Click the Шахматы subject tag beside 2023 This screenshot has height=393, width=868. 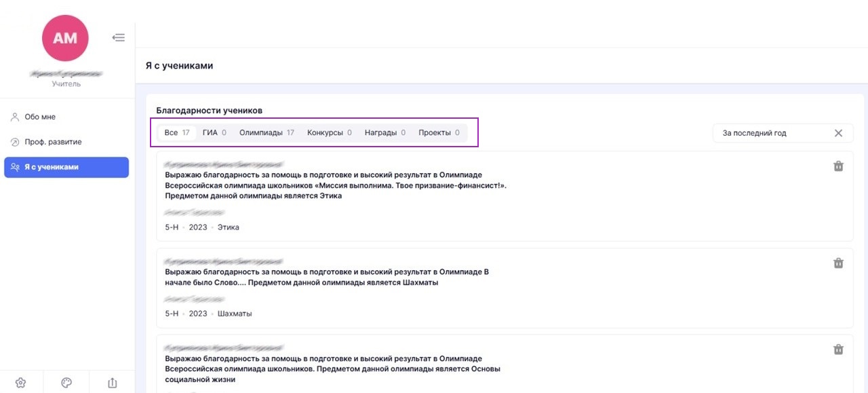pos(235,314)
